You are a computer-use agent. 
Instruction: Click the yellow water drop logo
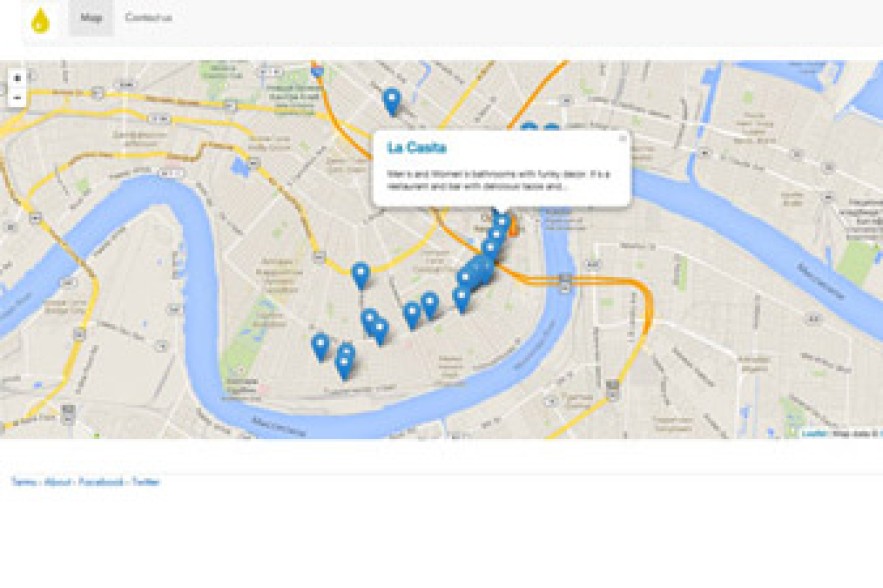coord(41,20)
